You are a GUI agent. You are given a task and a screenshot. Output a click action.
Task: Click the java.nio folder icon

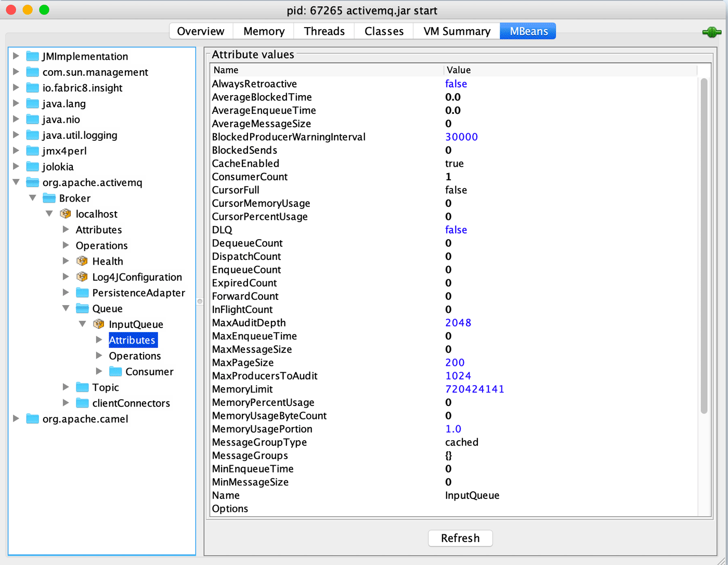tap(33, 120)
